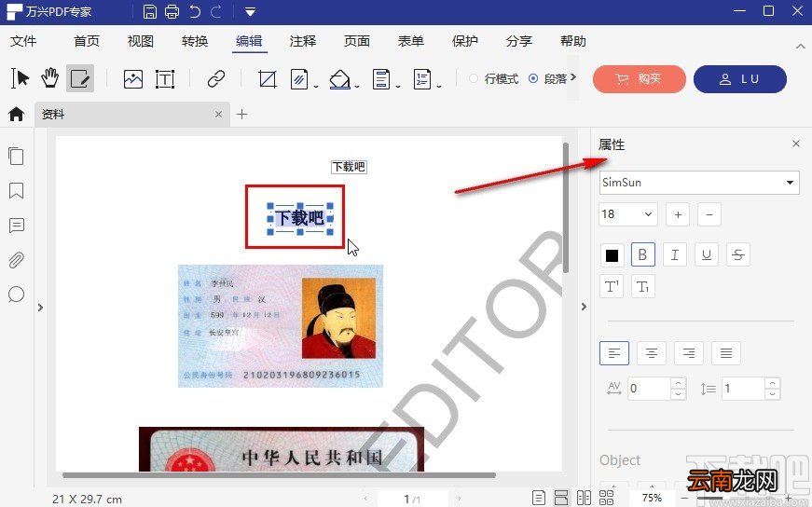The image size is (812, 507).
Task: Click the Crop page tool
Action: [268, 78]
